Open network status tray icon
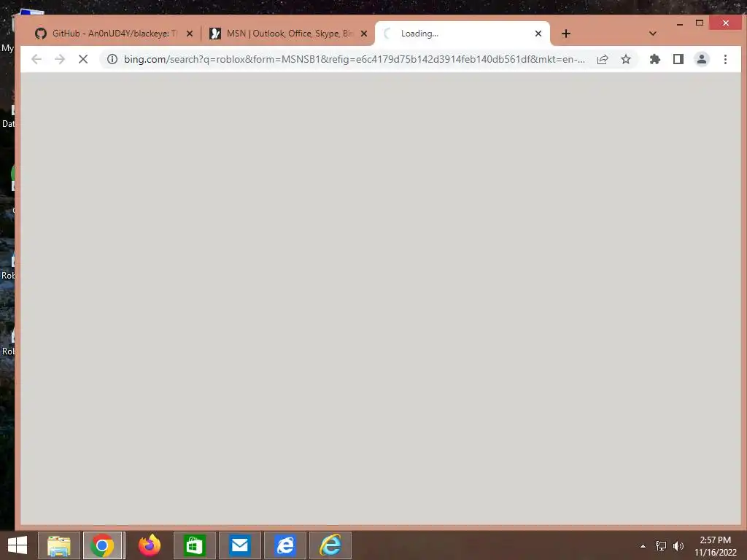 661,546
